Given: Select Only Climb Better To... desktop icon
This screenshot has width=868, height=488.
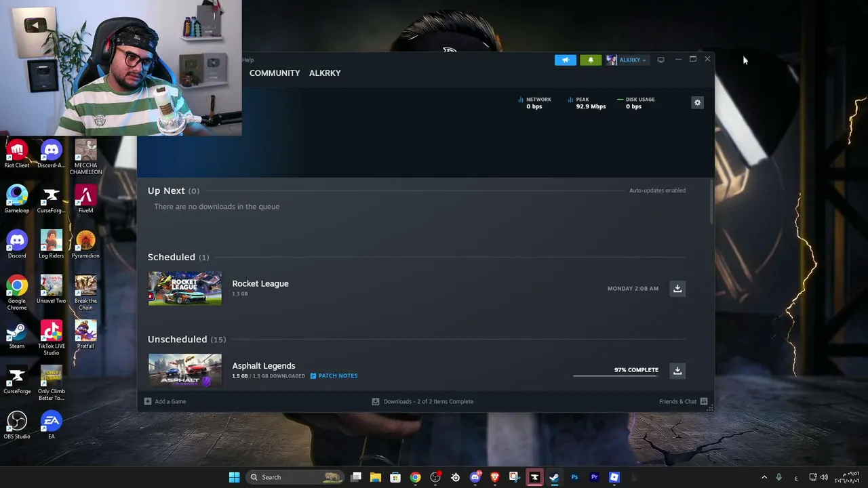Looking at the screenshot, I should tap(52, 384).
